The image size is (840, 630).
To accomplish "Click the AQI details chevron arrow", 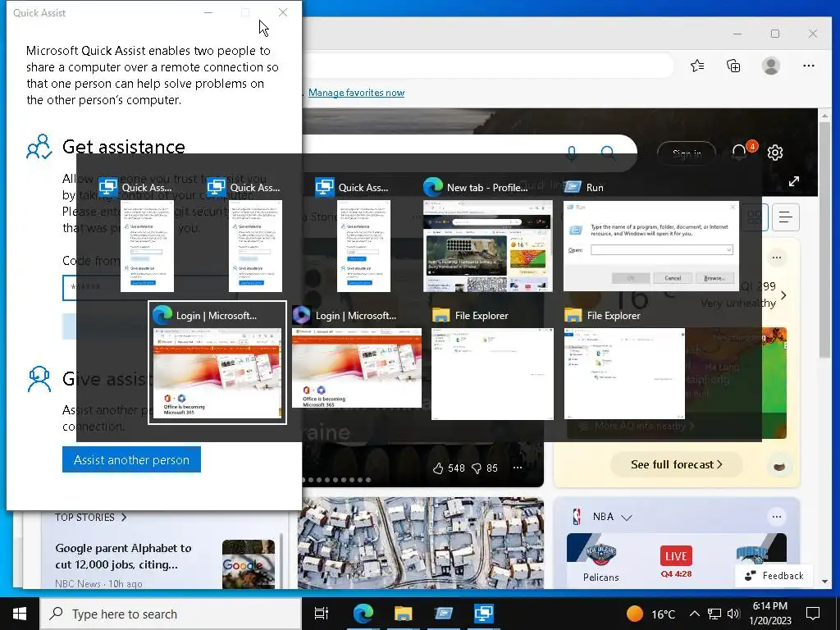I will (783, 295).
